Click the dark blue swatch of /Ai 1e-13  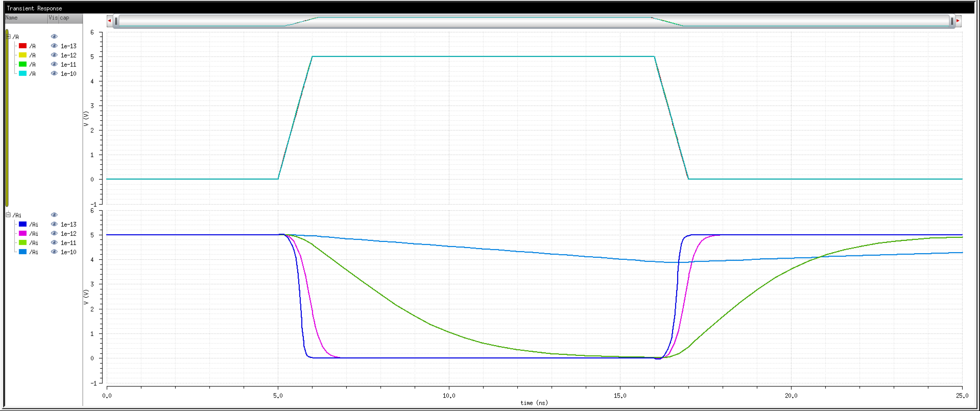pos(22,224)
